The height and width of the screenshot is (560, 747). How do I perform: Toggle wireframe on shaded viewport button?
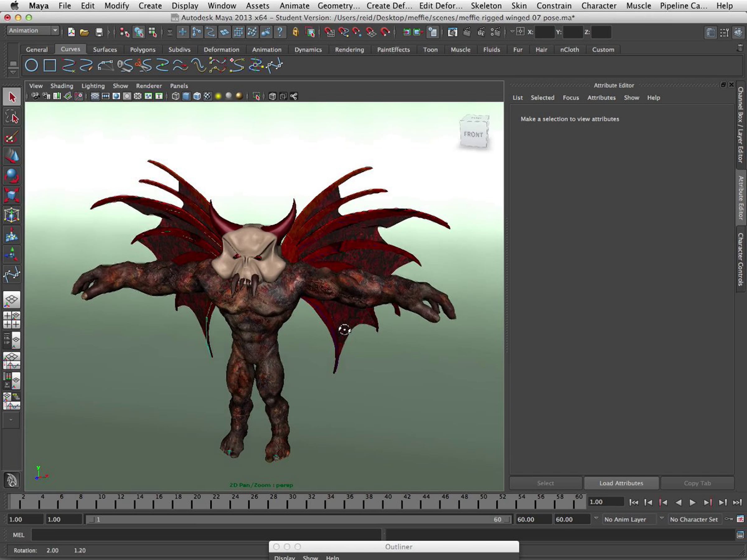[x=197, y=96]
